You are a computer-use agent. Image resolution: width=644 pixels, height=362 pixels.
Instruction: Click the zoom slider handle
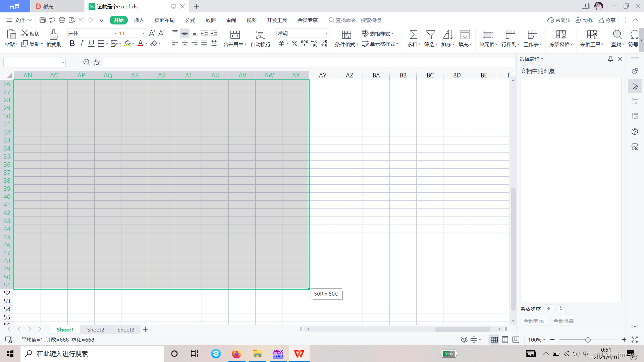pyautogui.click(x=588, y=340)
